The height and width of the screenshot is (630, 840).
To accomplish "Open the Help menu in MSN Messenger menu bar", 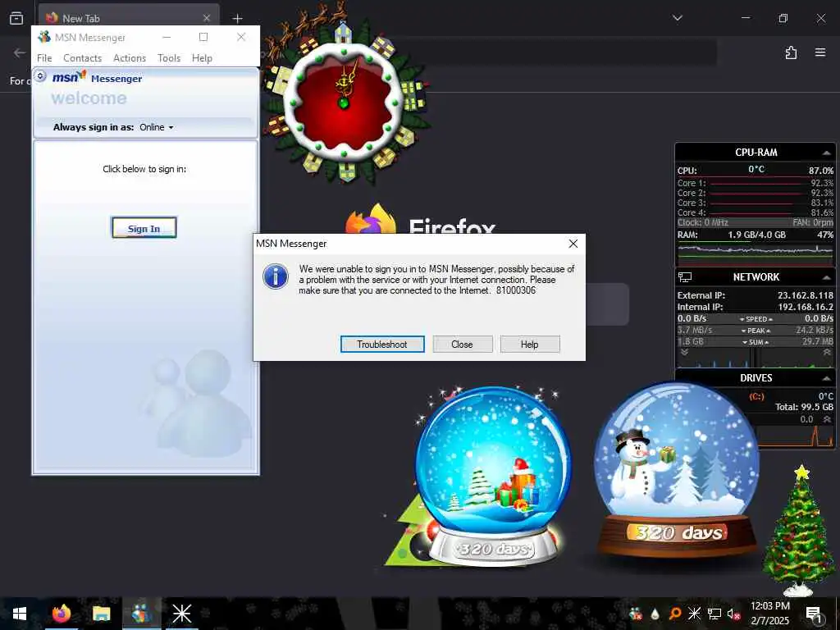I will (x=202, y=58).
